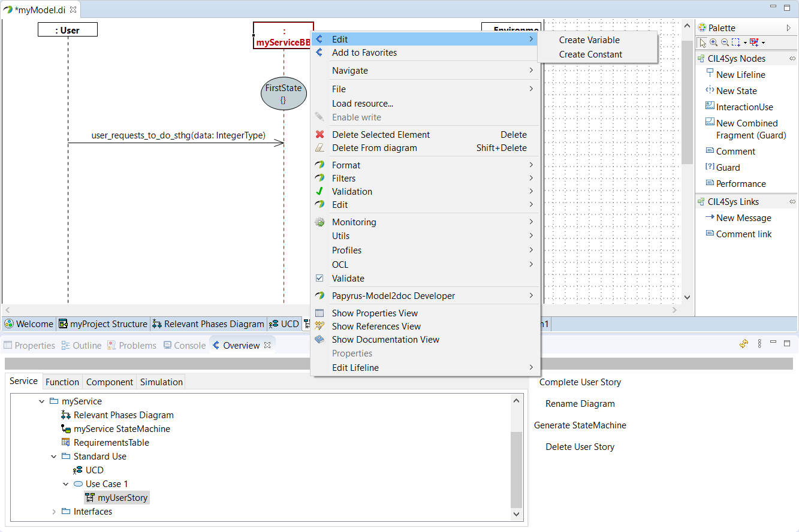
Task: Open the green-check Validation submenu
Action: [x=424, y=192]
